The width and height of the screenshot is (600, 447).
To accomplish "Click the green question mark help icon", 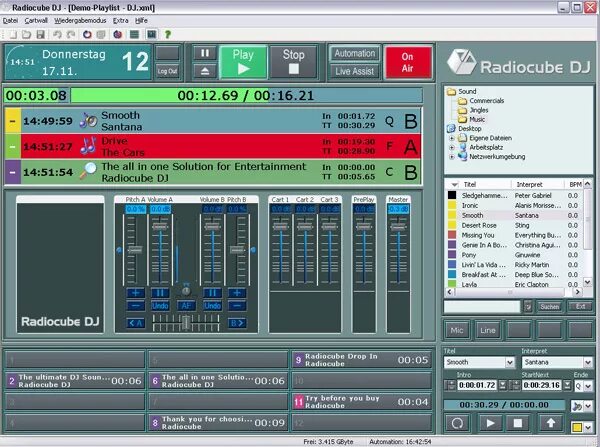I will [x=168, y=34].
